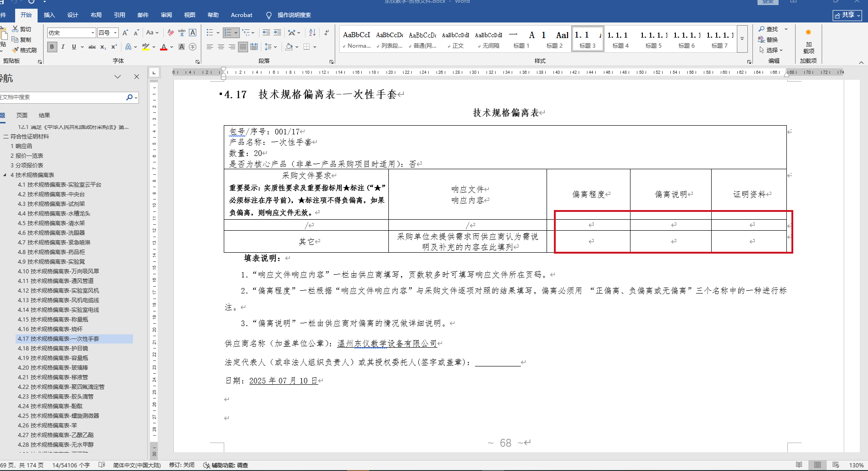The height and width of the screenshot is (471, 868).
Task: Align the paragraph to the left
Action: point(210,47)
